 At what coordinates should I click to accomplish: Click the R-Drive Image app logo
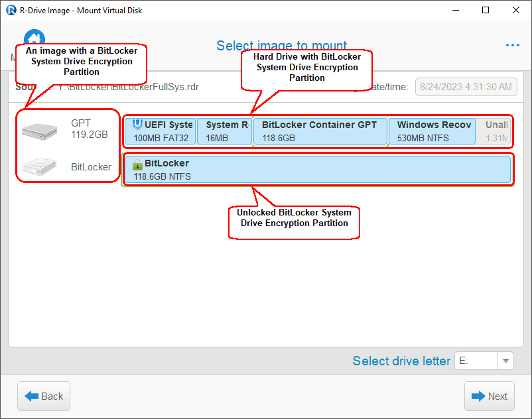(11, 10)
